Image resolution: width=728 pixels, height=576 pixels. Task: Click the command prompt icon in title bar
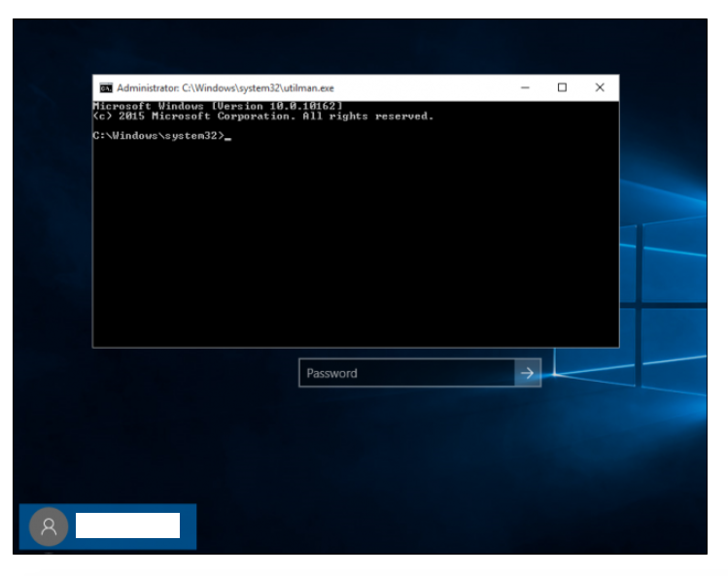tap(106, 87)
